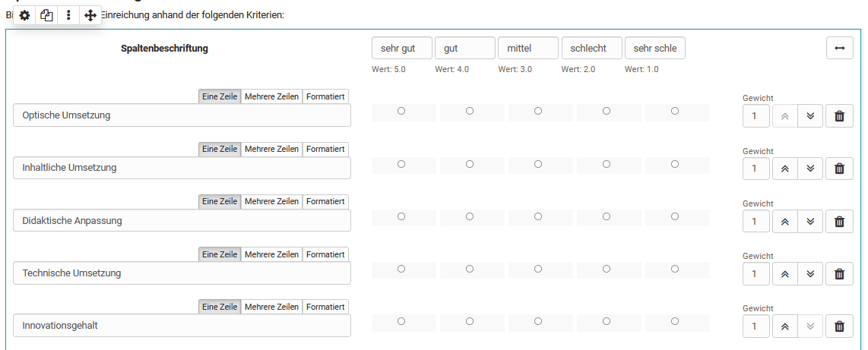
Task: Click the Technische Umsetzung text field
Action: pos(182,273)
